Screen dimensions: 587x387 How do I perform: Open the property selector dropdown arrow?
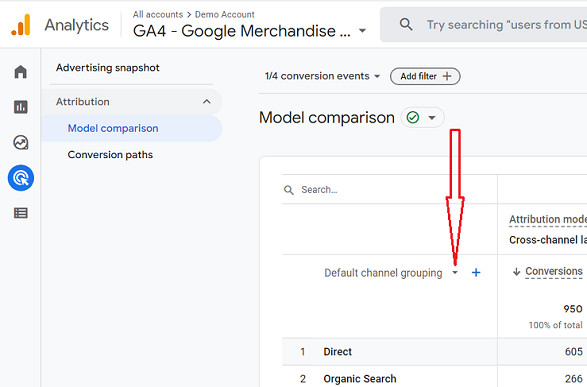tap(362, 31)
